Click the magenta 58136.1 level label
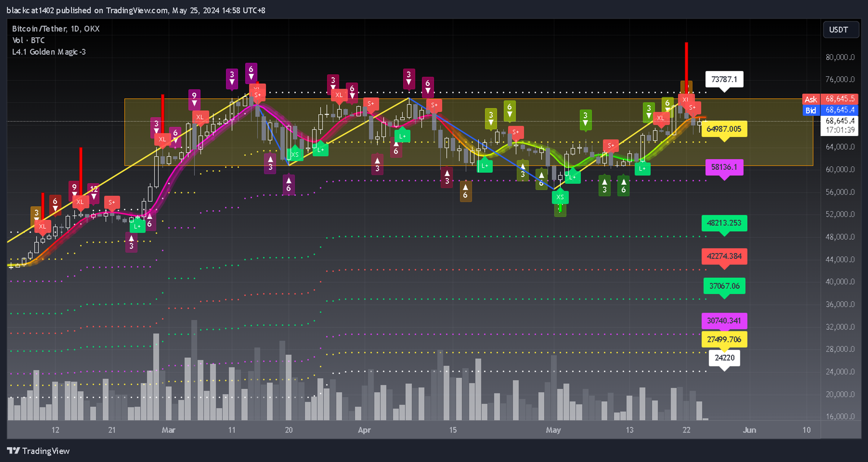Viewport: 868px width, 462px height. [x=724, y=167]
